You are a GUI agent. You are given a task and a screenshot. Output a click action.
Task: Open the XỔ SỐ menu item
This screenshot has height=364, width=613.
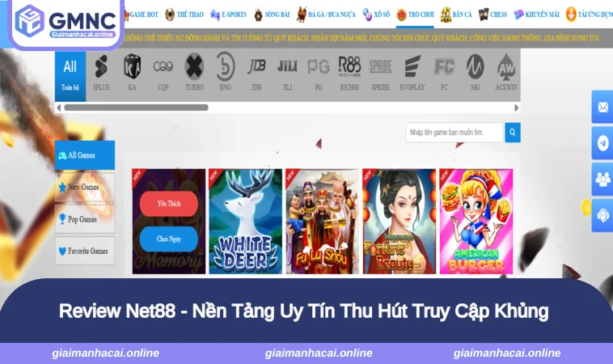tap(376, 15)
